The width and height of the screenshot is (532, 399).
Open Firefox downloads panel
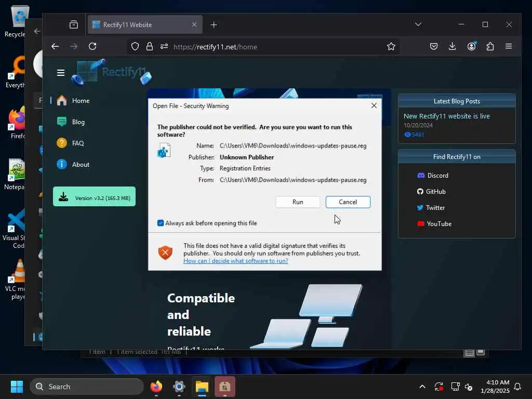[x=452, y=46]
